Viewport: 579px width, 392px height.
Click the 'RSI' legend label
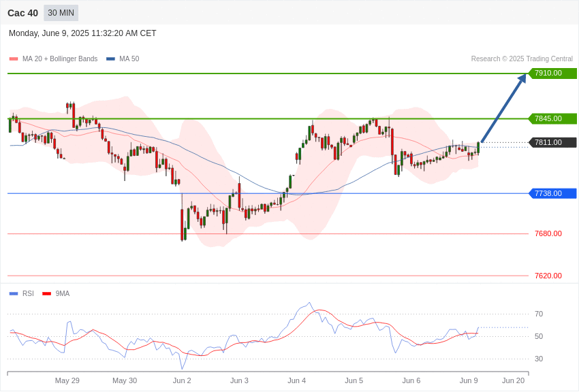tap(28, 293)
